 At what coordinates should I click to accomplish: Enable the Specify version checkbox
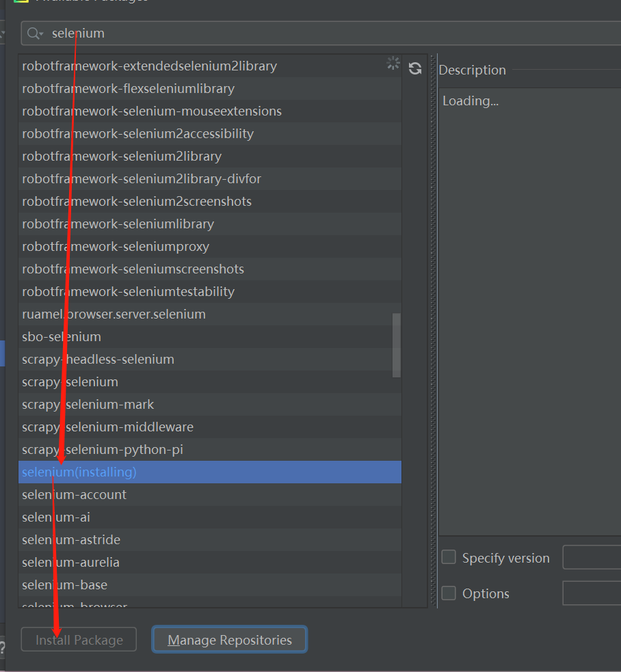click(x=449, y=557)
